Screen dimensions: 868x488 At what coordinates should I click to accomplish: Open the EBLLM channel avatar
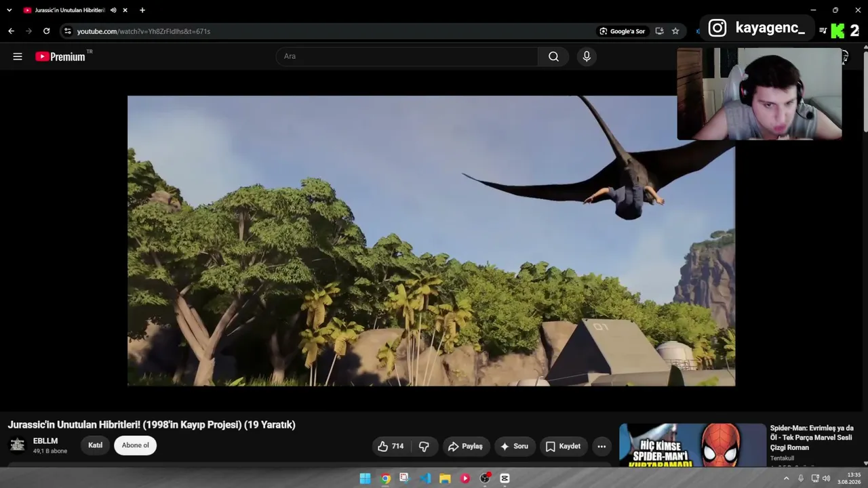tap(18, 445)
